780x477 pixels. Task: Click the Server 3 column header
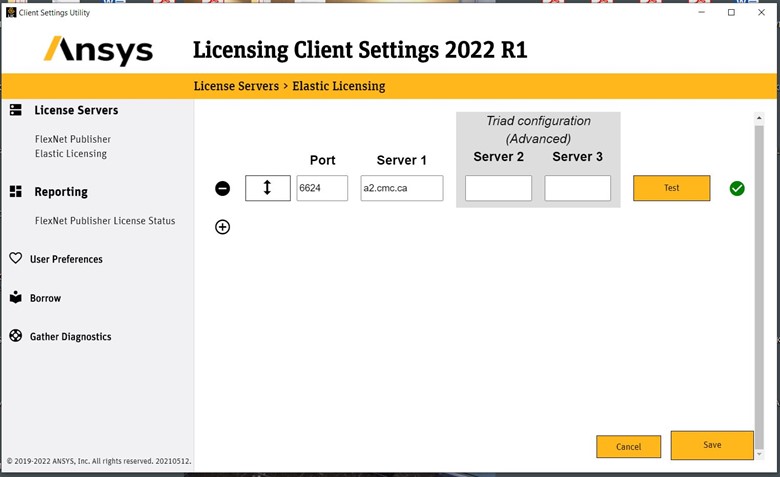pos(578,157)
